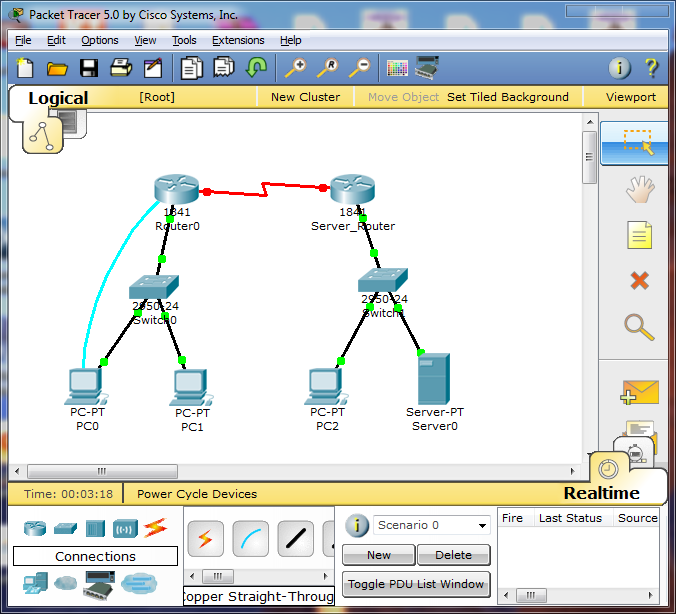
Task: Select Switches device category icon
Action: point(66,528)
